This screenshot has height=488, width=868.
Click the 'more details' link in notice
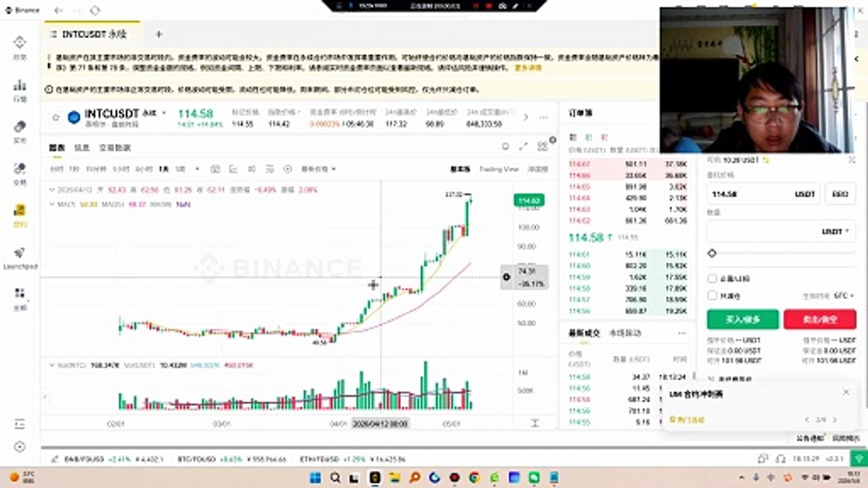528,68
